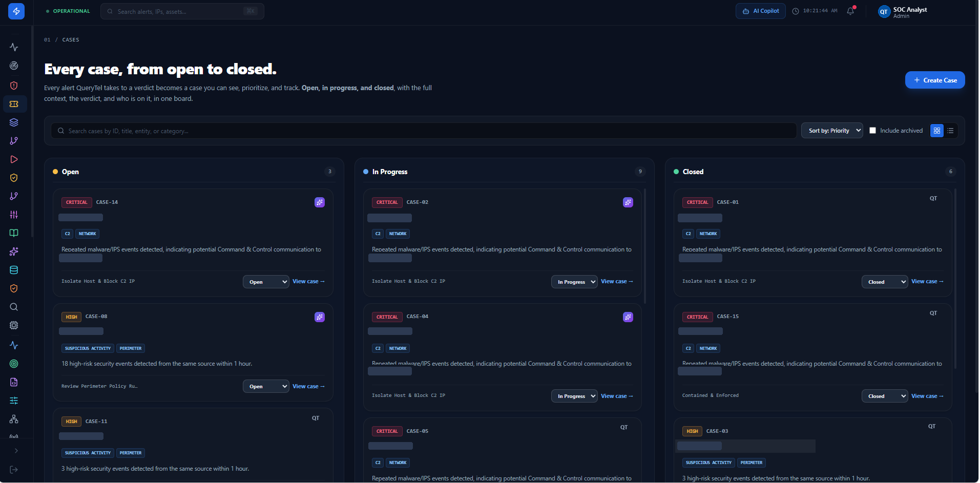Switch to list view
980x483 pixels.
coord(950,131)
